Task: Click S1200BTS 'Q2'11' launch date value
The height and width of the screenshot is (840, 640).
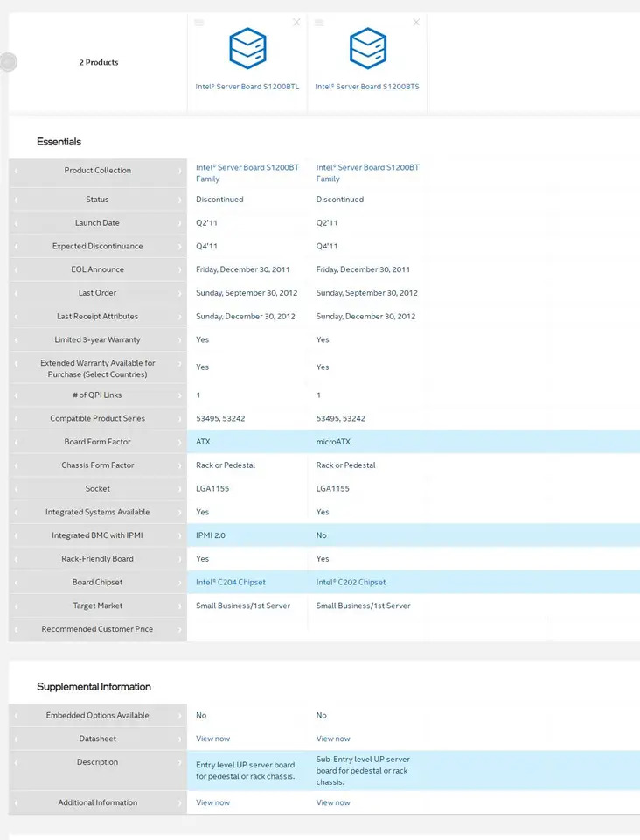Action: 327,223
